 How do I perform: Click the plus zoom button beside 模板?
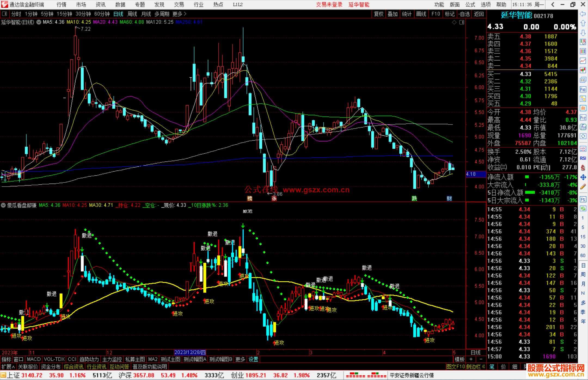(471, 359)
